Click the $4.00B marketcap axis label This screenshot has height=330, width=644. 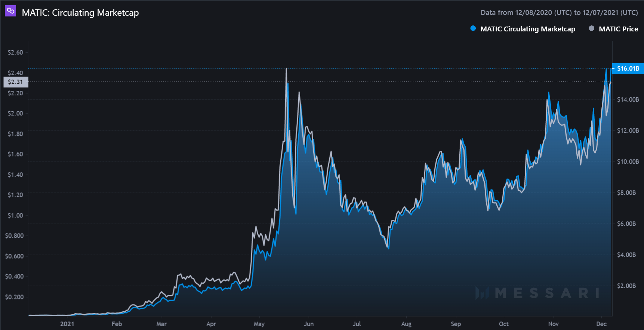tap(626, 255)
